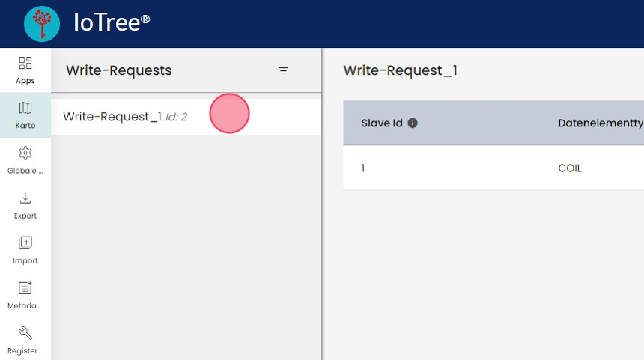Click the Write-Request_1 detail heading
The height and width of the screenshot is (360, 644).
400,70
